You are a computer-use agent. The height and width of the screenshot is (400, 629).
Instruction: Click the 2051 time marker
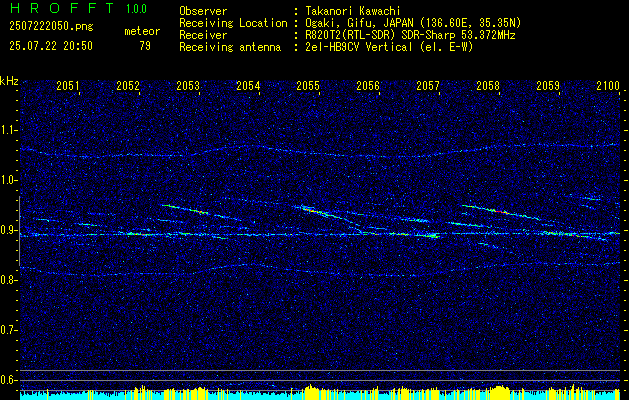[67, 86]
